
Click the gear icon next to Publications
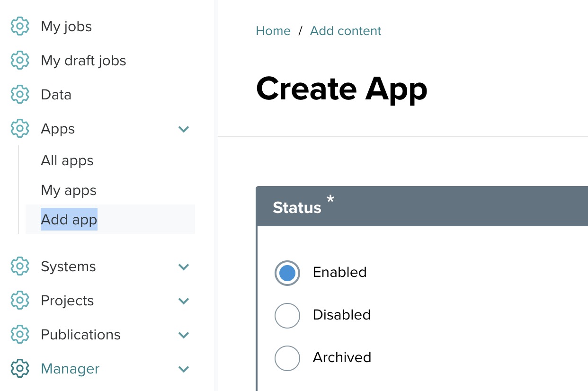point(20,335)
